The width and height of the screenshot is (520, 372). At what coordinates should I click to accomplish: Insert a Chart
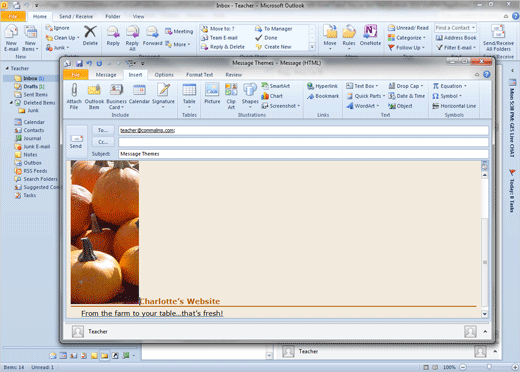(x=272, y=96)
